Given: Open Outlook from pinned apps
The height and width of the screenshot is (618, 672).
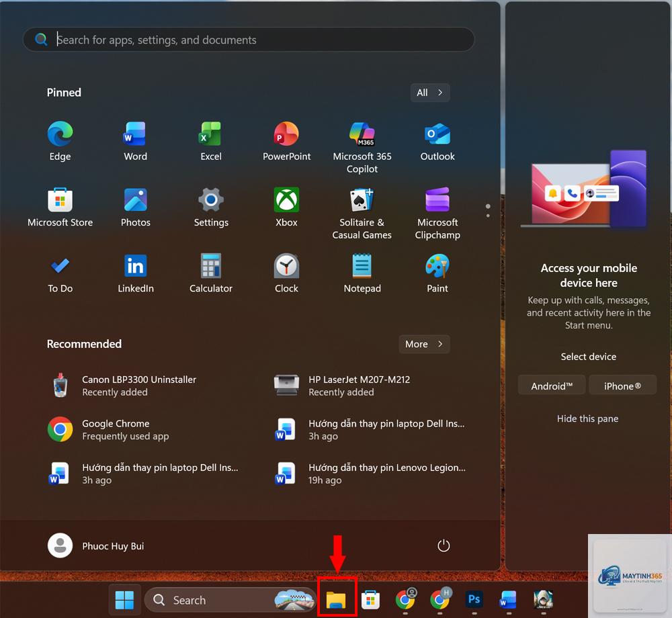Looking at the screenshot, I should (437, 141).
